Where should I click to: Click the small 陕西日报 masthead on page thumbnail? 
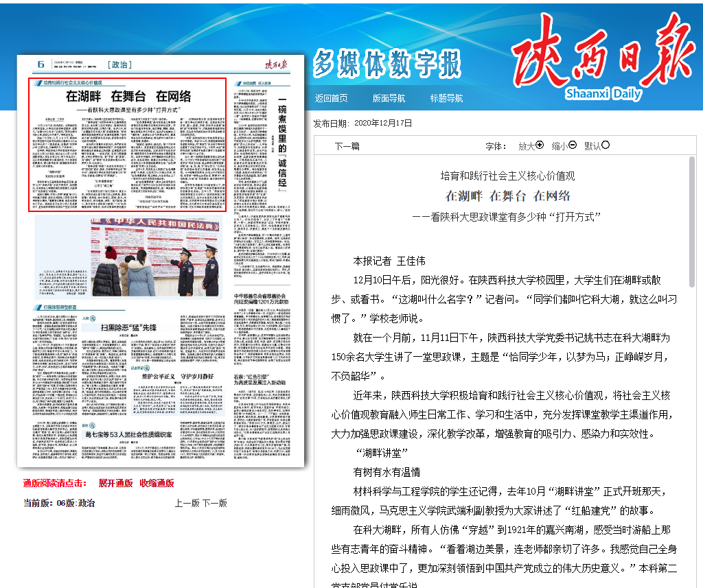[277, 64]
